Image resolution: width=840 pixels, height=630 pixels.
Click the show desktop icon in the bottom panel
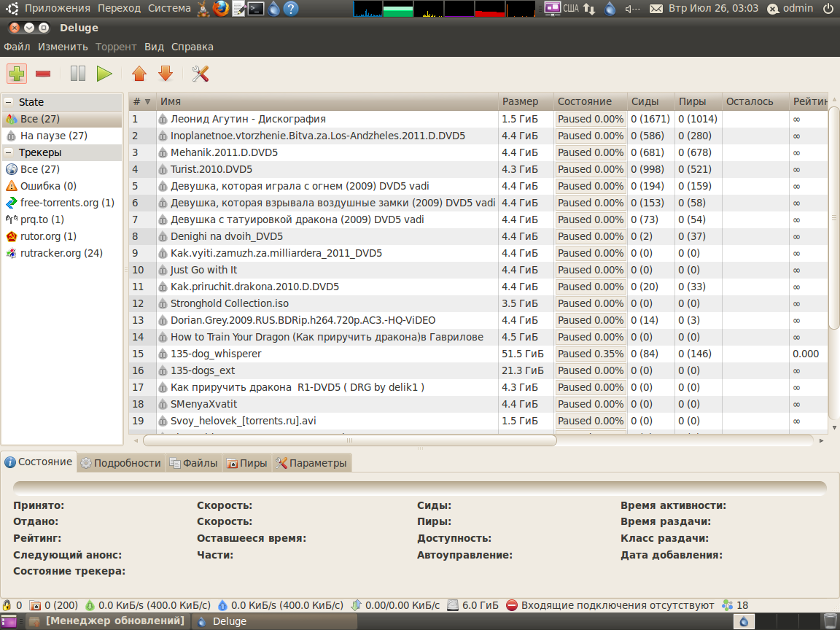point(9,621)
